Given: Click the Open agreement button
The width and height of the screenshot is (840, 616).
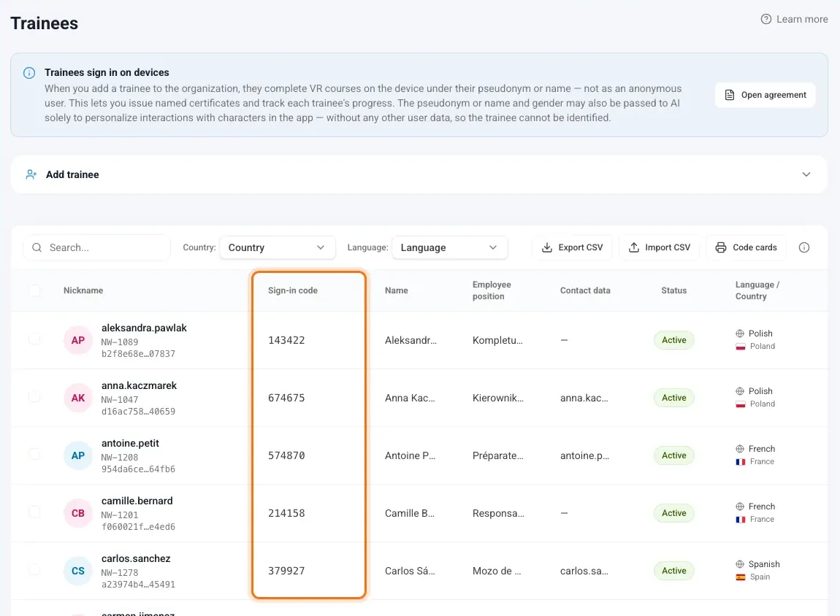Looking at the screenshot, I should pos(765,95).
